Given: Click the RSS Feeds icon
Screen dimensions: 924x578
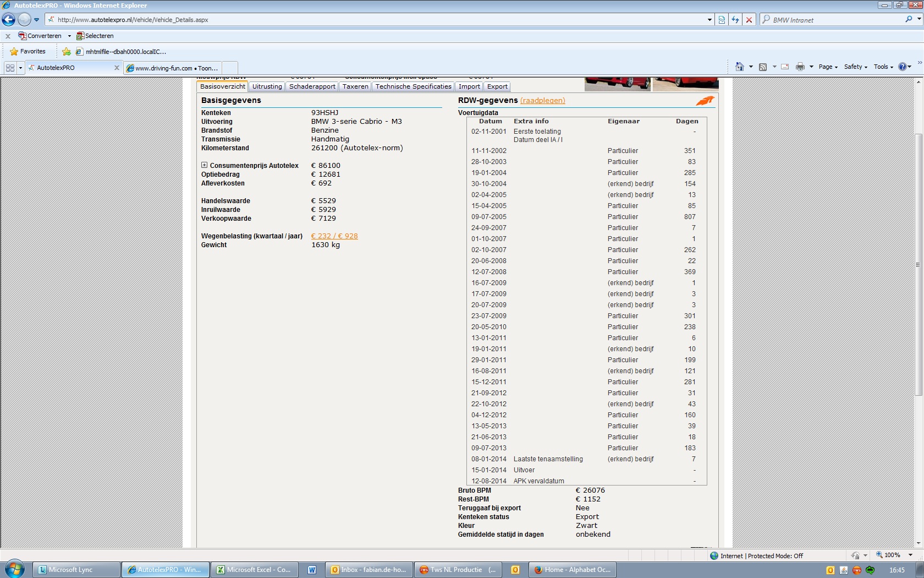Looking at the screenshot, I should pos(763,67).
